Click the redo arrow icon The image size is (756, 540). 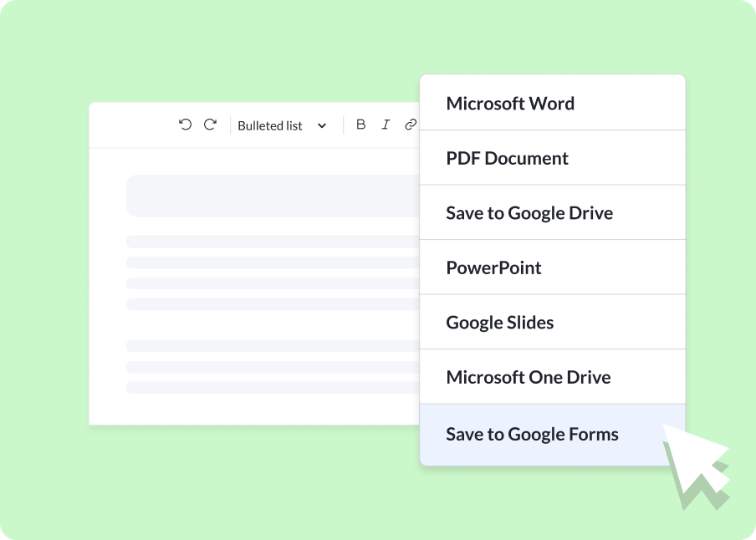pyautogui.click(x=210, y=125)
